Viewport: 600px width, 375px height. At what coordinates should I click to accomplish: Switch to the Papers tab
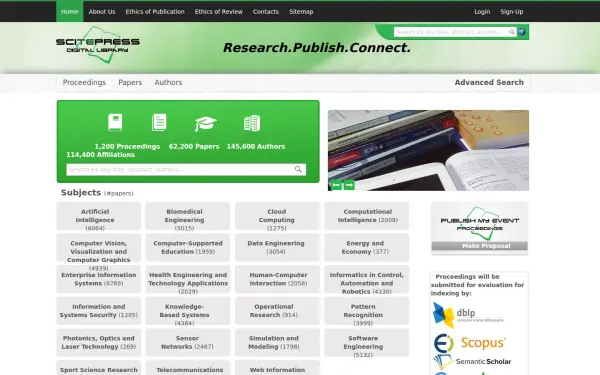[x=130, y=82]
